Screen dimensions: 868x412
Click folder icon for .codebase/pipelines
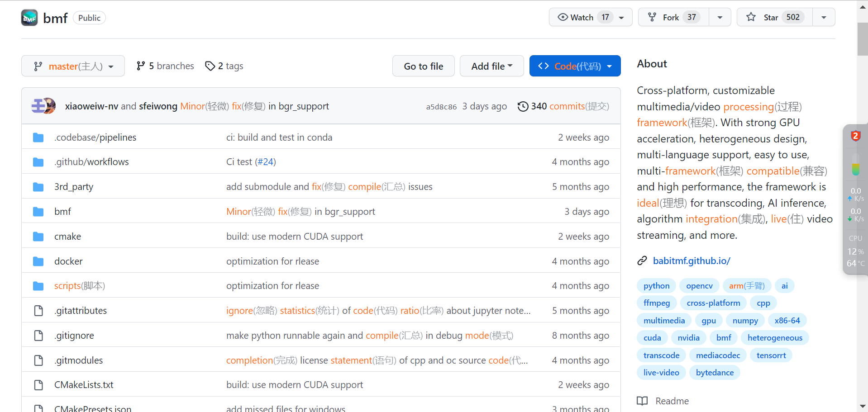38,137
